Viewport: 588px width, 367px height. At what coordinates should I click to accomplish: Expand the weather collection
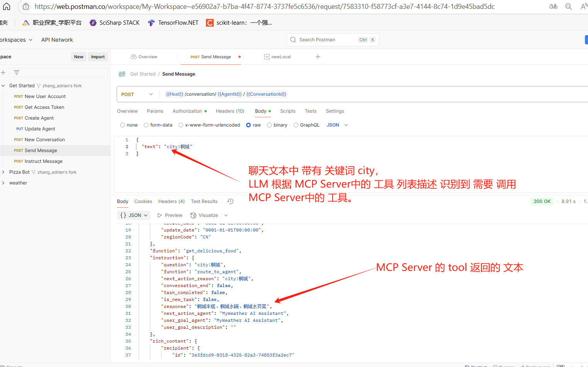coord(3,183)
